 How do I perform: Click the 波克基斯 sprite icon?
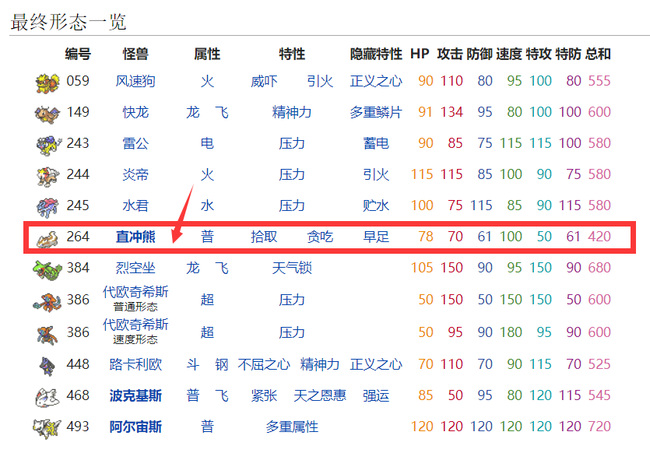click(x=47, y=397)
